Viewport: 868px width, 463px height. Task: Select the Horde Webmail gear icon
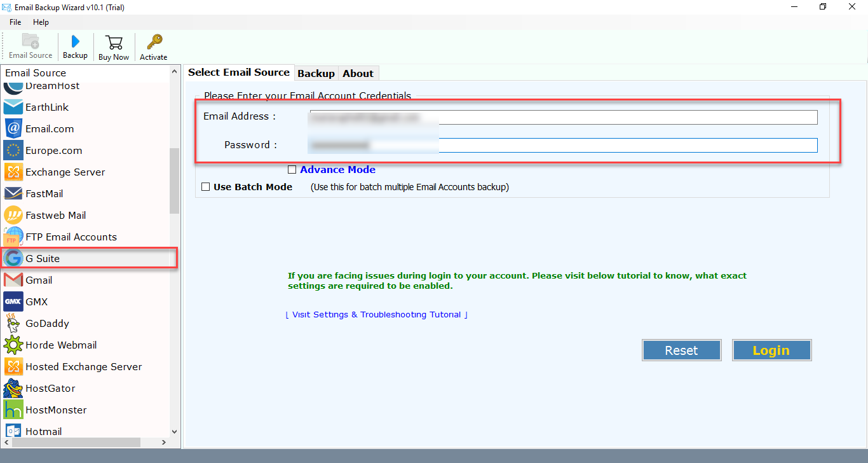(13, 345)
